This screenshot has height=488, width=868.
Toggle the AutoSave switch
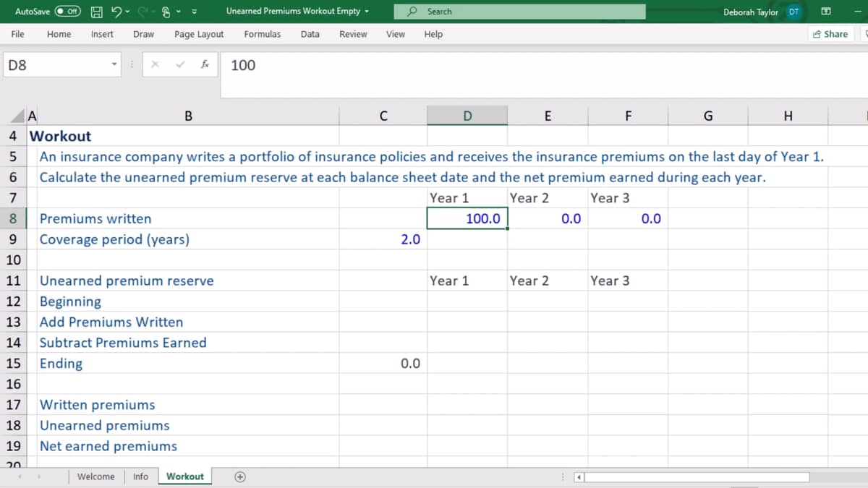[x=68, y=12]
